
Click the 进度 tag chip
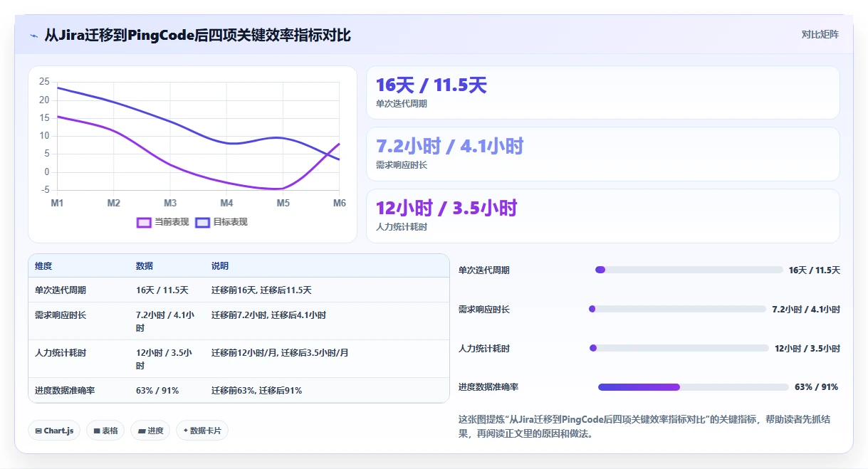click(150, 431)
